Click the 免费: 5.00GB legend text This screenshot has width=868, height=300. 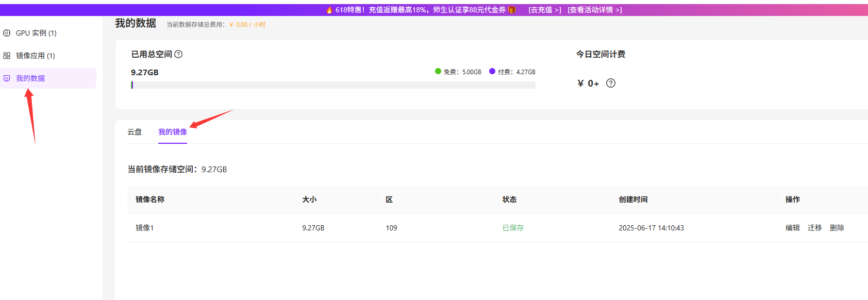tap(462, 72)
